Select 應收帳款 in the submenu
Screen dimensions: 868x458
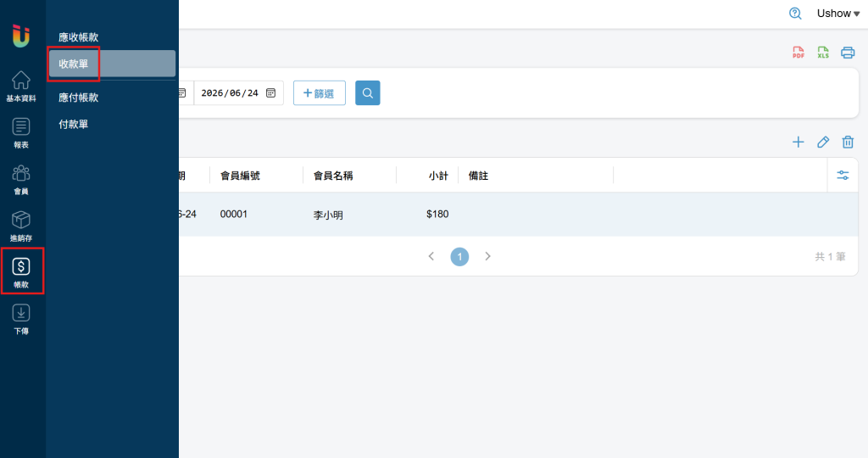click(79, 37)
